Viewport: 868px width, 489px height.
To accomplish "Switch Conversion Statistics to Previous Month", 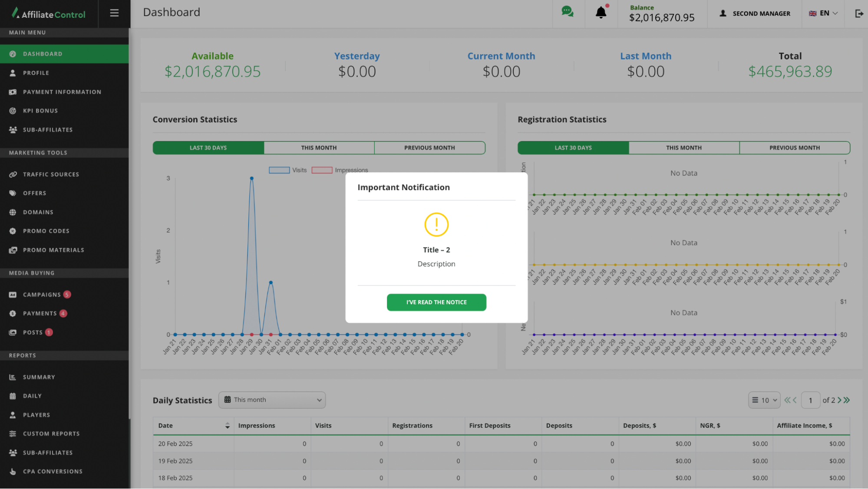I will click(429, 148).
